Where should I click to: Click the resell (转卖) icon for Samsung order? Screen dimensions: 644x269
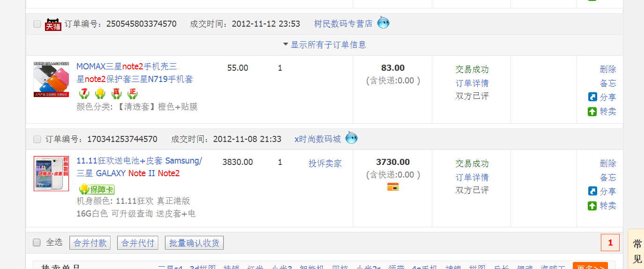592,206
